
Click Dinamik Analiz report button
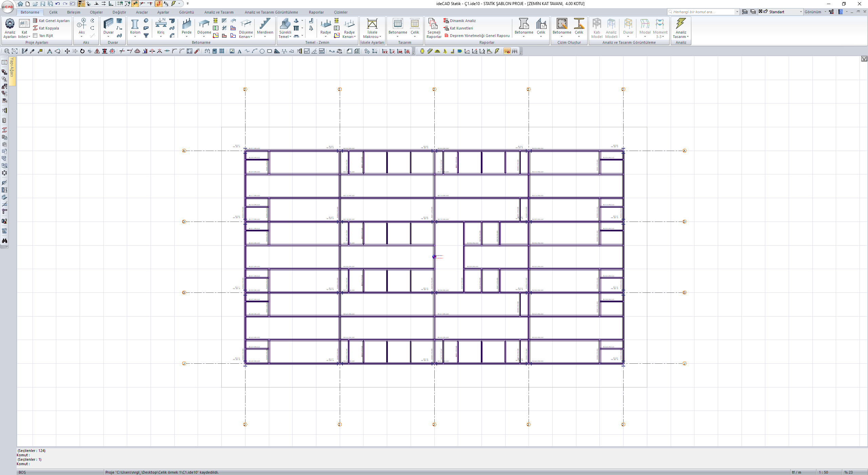[462, 21]
